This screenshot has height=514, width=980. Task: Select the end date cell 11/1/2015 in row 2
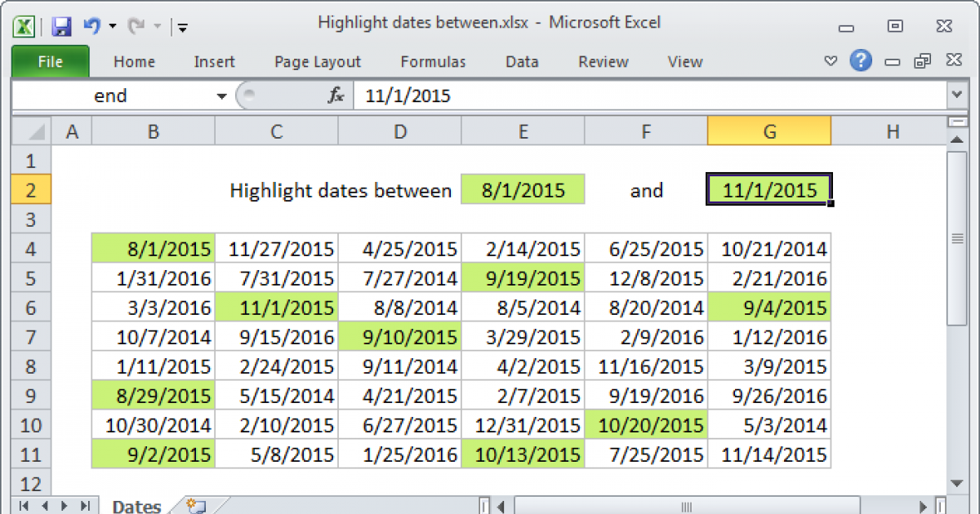tap(769, 190)
